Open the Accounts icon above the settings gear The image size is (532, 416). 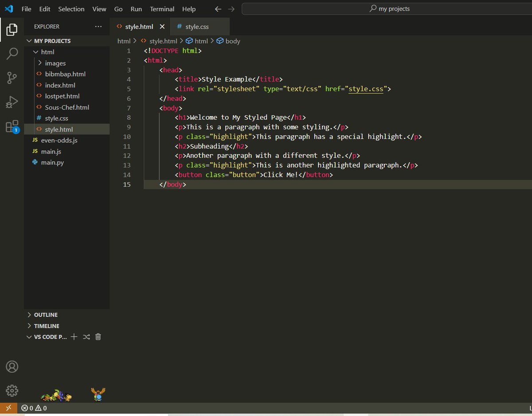point(12,367)
